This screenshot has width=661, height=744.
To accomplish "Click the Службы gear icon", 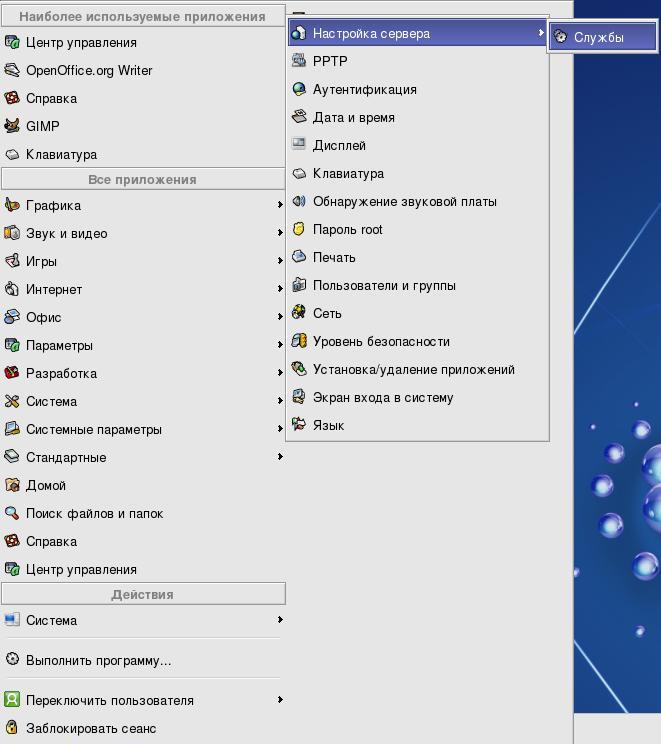I will [560, 37].
